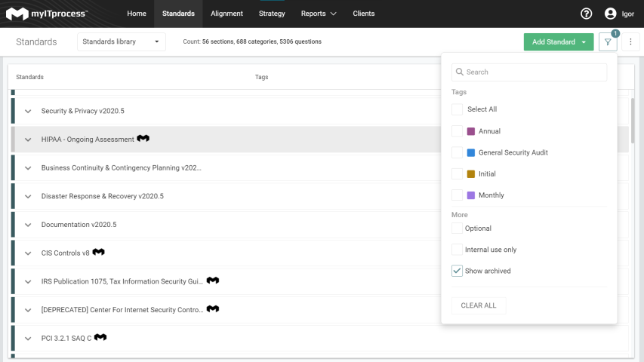Image resolution: width=644 pixels, height=362 pixels.
Task: Switch to the Alignment tab
Action: (226, 14)
